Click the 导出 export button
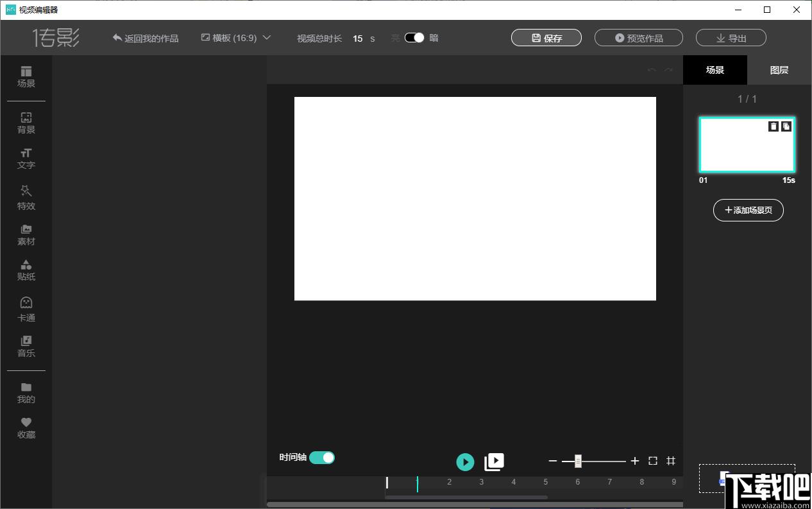This screenshot has height=509, width=812. pos(731,38)
